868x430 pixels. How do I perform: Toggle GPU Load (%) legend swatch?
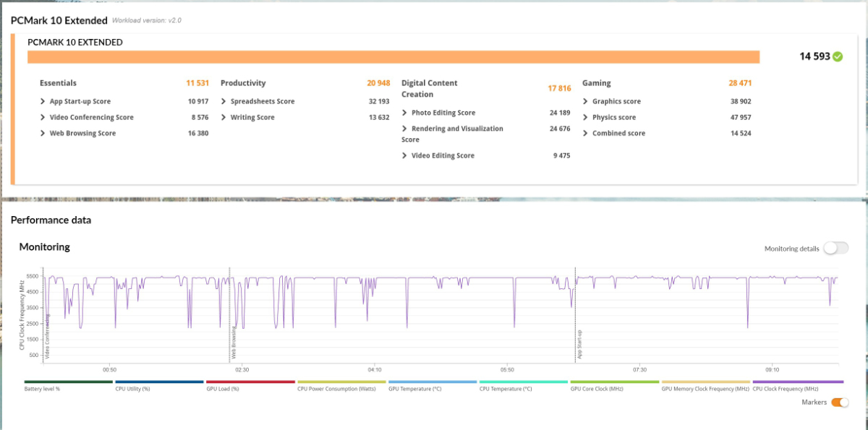[x=251, y=382]
